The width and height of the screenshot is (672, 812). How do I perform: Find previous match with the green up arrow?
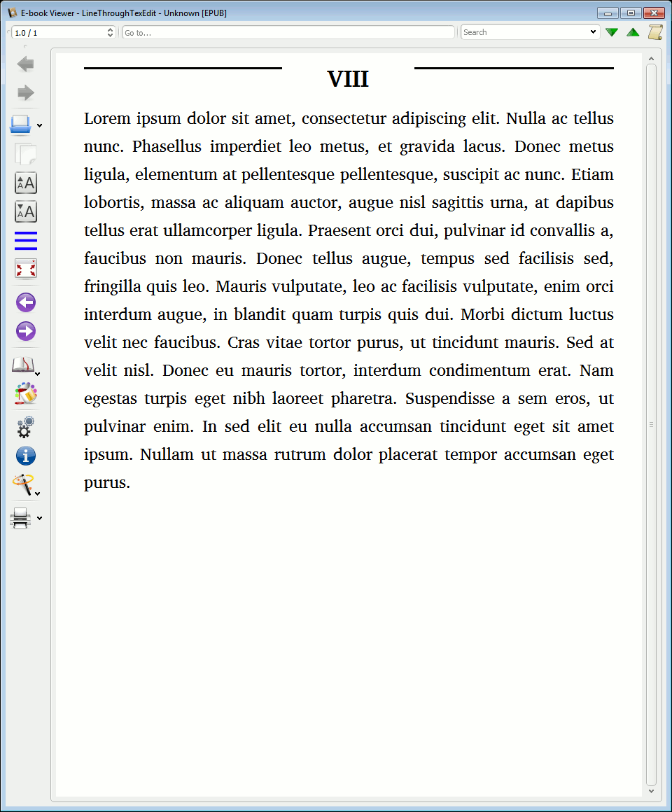tap(633, 32)
